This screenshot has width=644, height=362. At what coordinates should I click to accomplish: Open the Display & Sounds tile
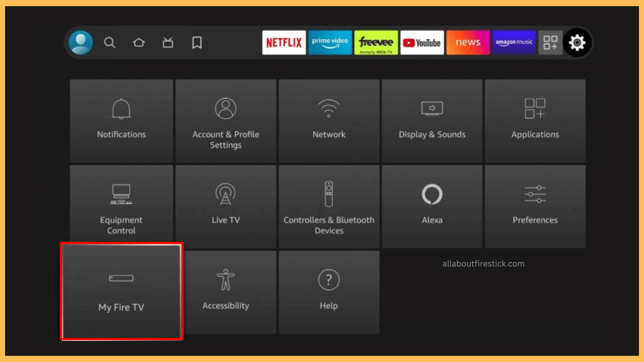[432, 121]
